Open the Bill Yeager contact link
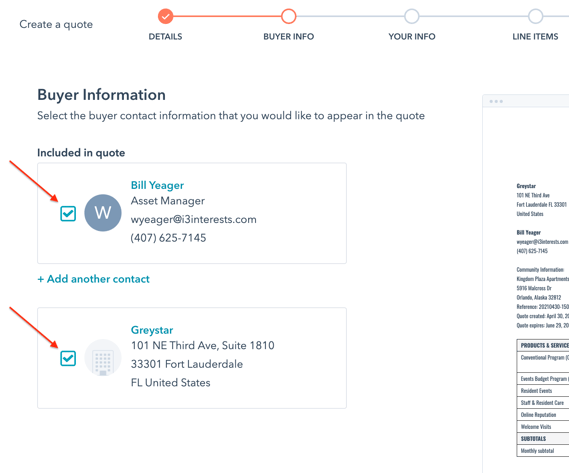Viewport: 569px width, 473px height. (x=157, y=185)
